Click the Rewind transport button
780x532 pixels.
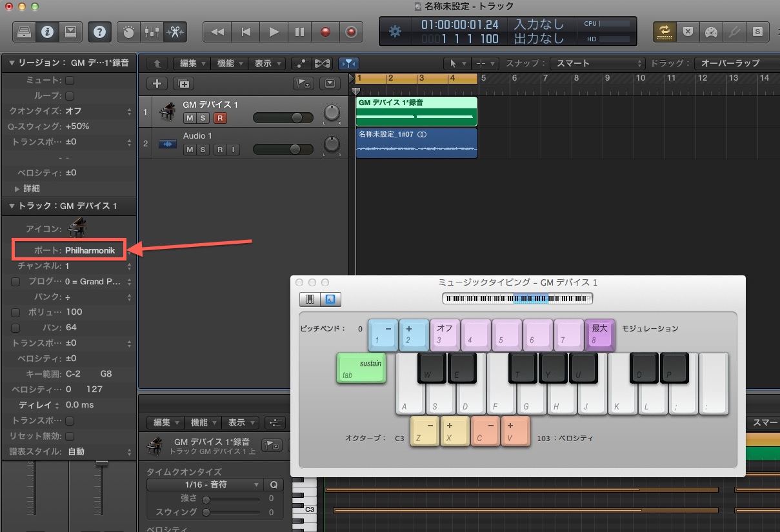pos(217,31)
